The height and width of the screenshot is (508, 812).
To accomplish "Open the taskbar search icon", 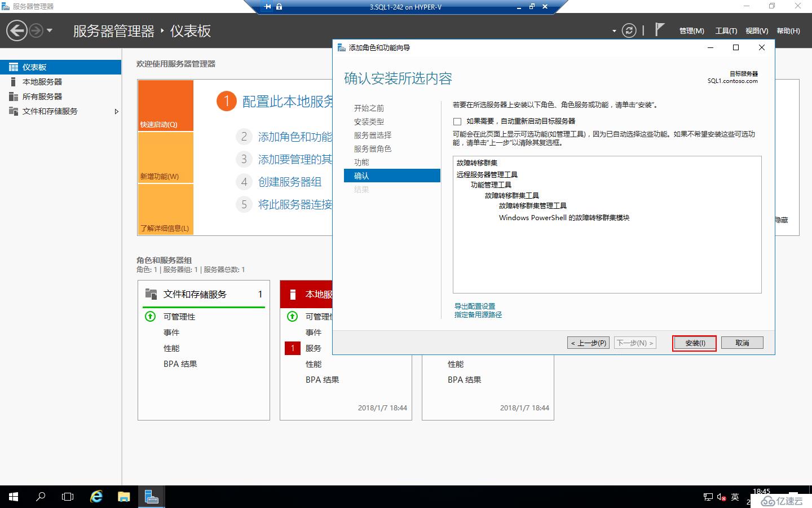I will [x=41, y=497].
